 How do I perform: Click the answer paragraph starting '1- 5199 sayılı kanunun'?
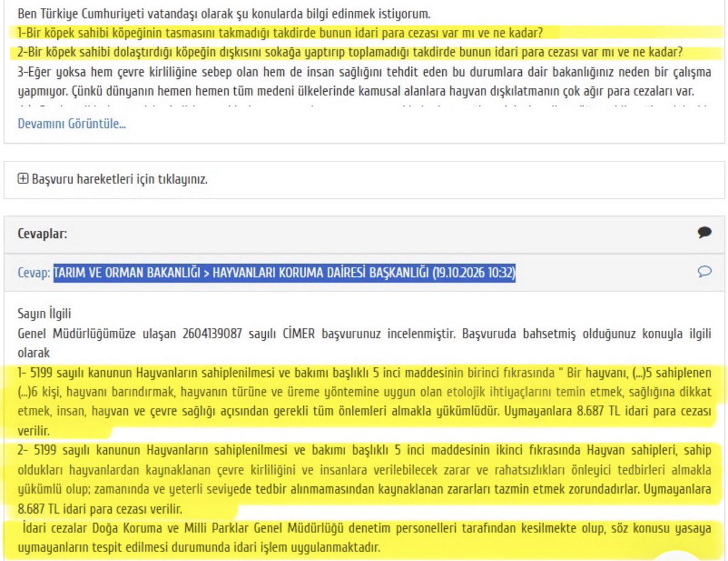(364, 401)
